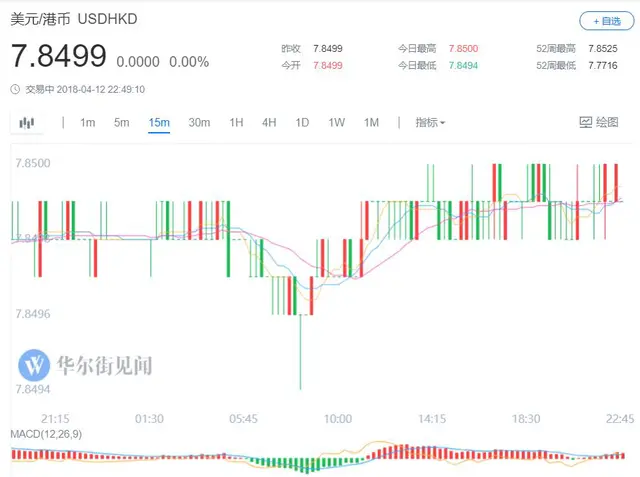The width and height of the screenshot is (640, 477).
Task: Open the 绘图 drawing tools
Action: 599,122
